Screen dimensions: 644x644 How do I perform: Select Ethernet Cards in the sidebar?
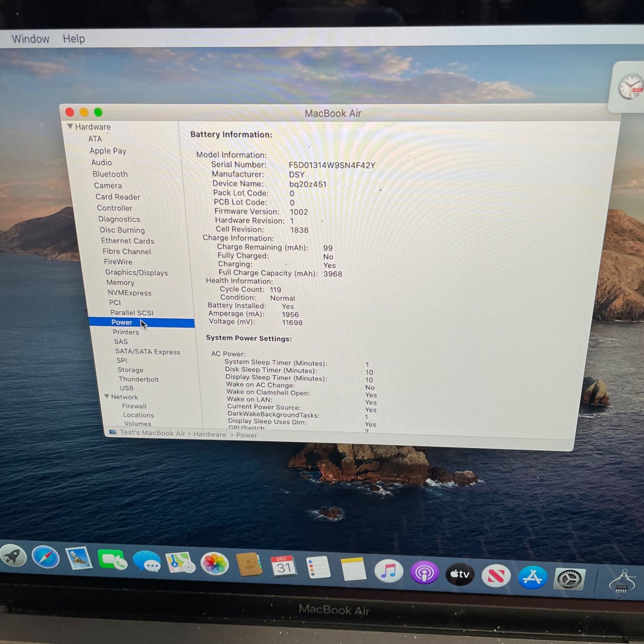click(x=127, y=241)
